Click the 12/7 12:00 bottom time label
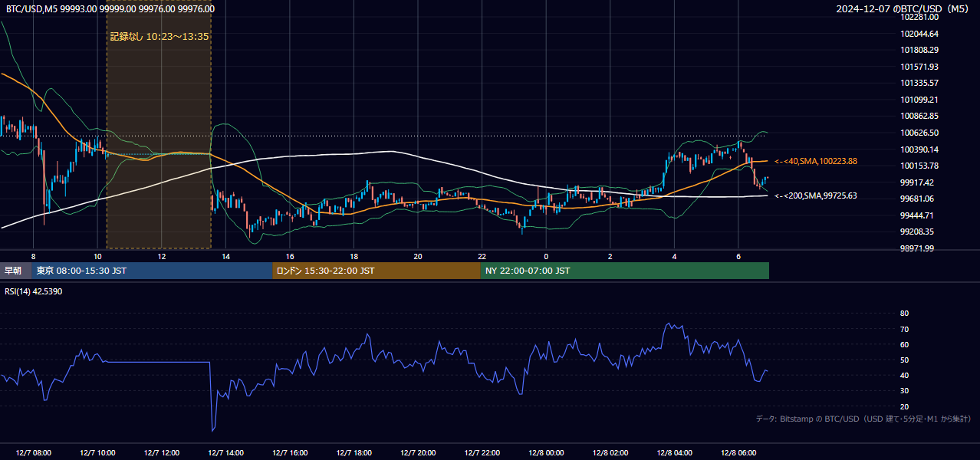980x460 pixels. click(161, 452)
